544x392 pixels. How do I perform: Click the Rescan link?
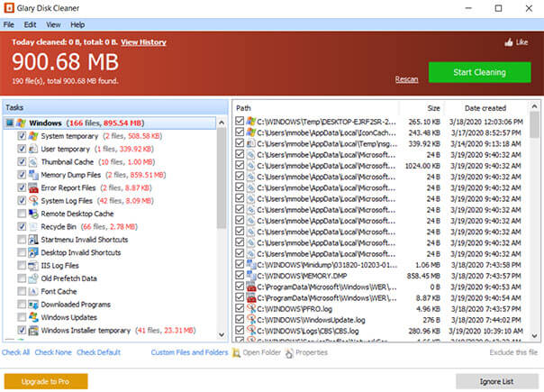pos(406,79)
